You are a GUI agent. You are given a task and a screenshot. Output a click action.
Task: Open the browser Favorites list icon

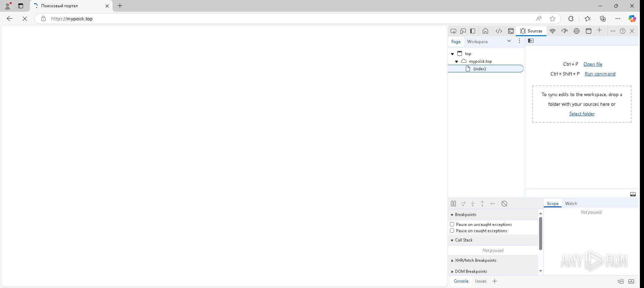tap(587, 19)
